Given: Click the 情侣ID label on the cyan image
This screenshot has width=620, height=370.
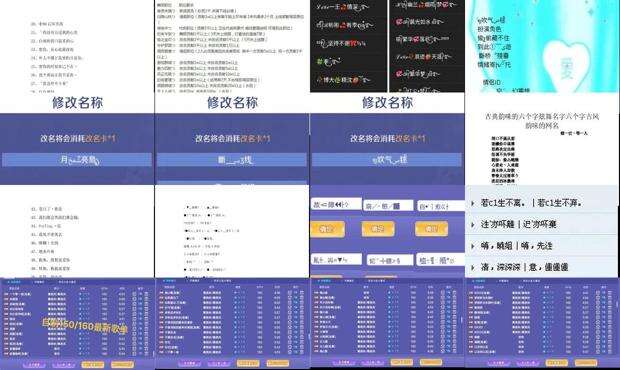Looking at the screenshot, I should (x=491, y=82).
